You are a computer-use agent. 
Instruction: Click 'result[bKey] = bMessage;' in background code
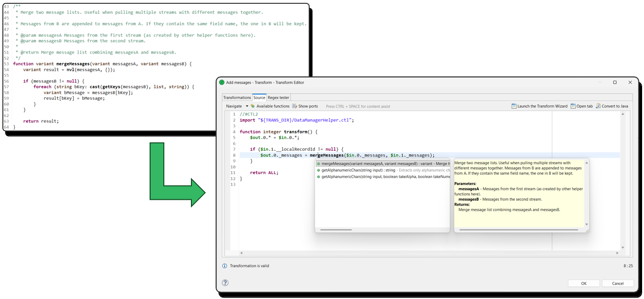click(74, 98)
